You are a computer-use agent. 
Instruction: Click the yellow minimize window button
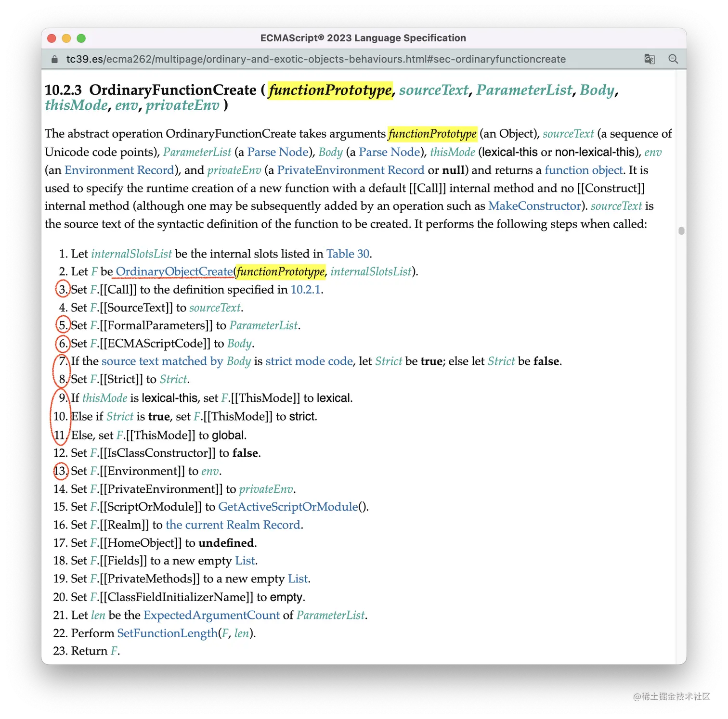click(66, 38)
